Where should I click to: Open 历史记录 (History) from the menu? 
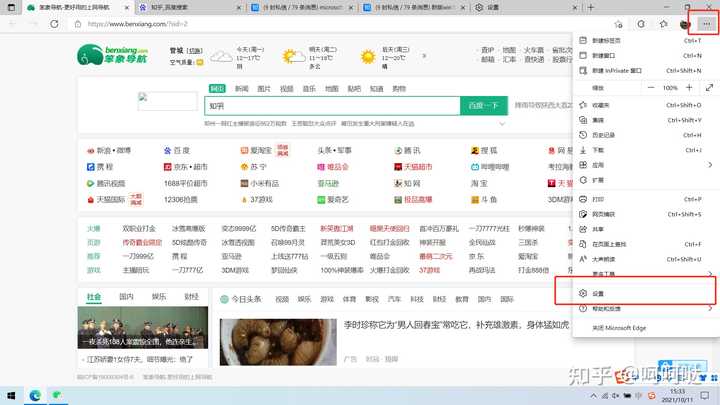(x=646, y=135)
